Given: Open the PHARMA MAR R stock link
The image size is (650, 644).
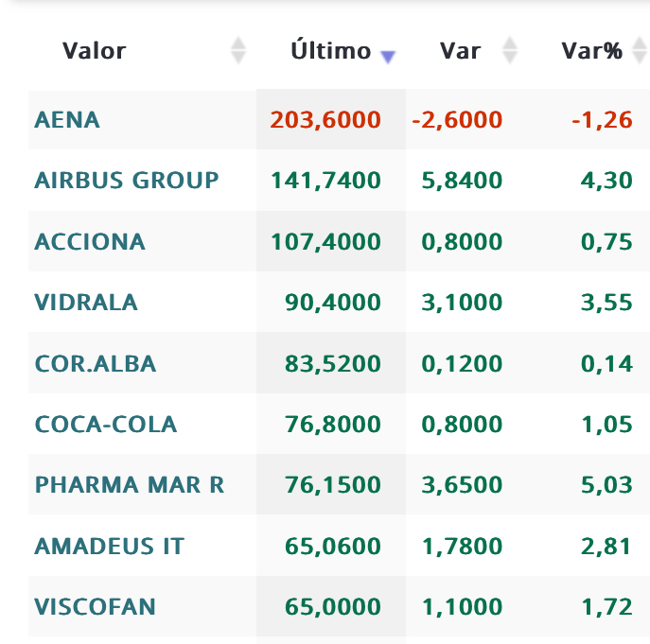Looking at the screenshot, I should 130,485.
